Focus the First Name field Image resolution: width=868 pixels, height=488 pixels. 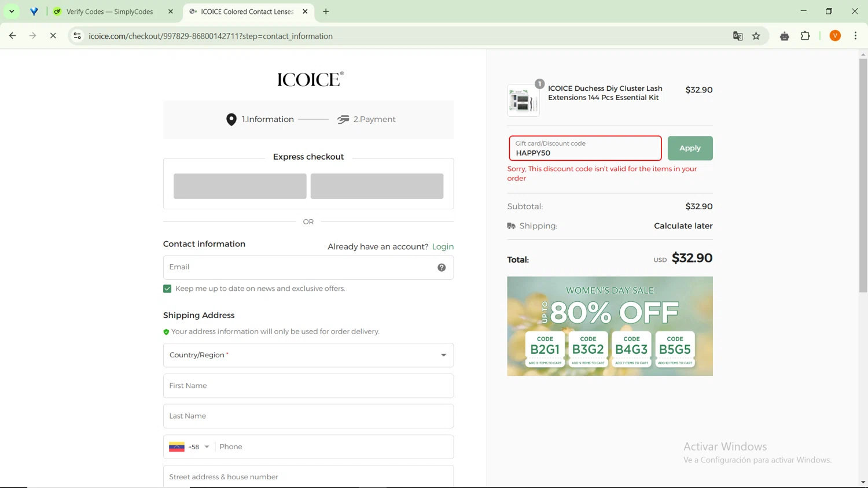tap(308, 386)
